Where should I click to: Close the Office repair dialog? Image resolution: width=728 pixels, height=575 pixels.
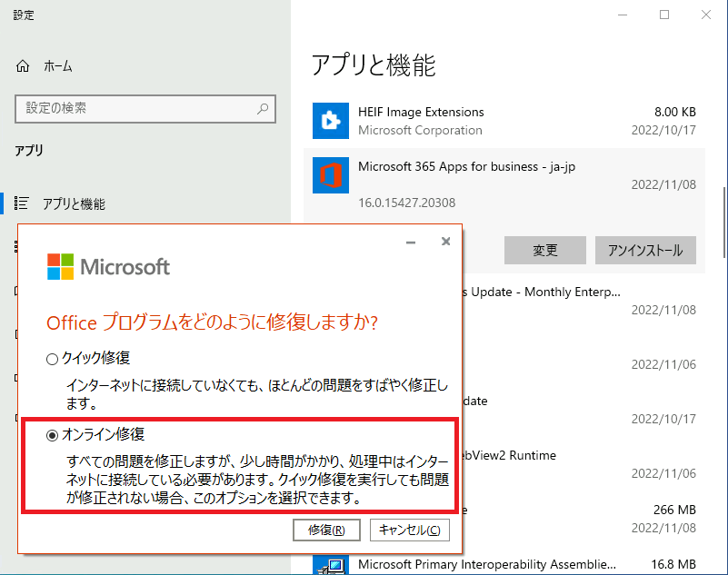point(445,242)
